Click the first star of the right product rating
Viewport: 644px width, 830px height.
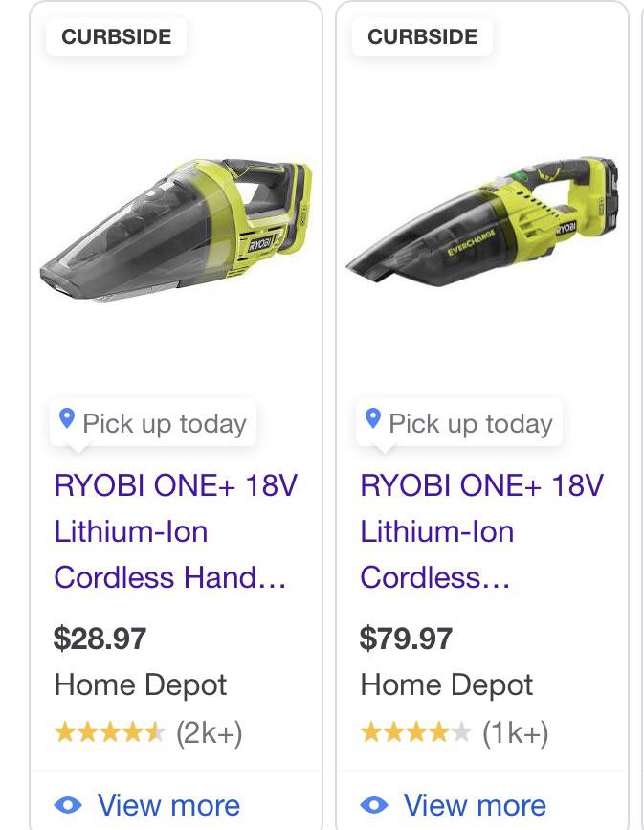[371, 732]
